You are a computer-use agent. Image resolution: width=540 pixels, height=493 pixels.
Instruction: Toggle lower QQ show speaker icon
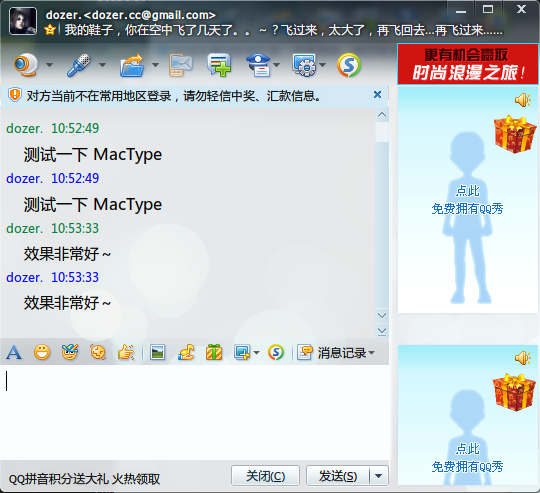click(523, 358)
